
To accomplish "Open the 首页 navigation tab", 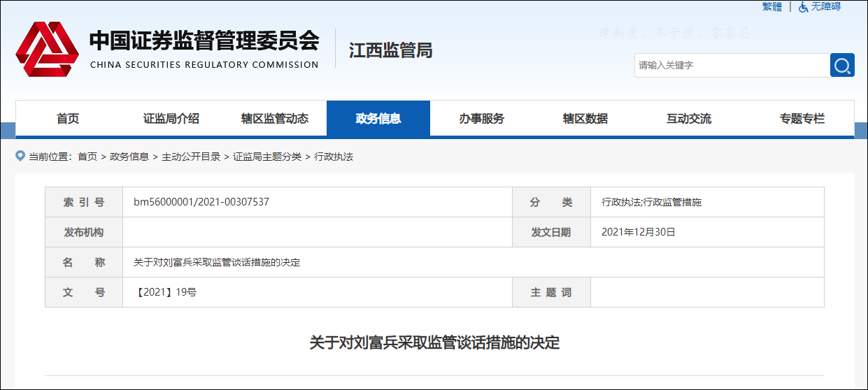I will pos(68,119).
